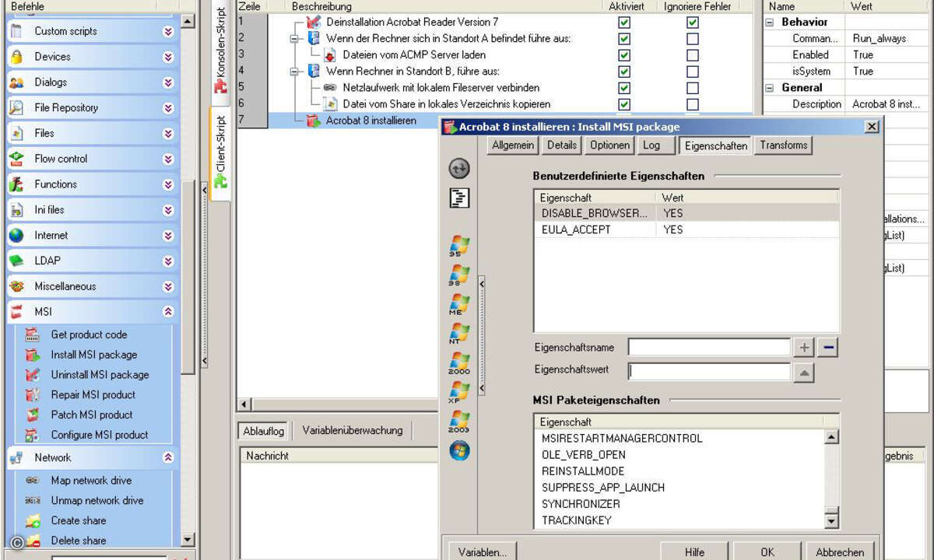Click the Flow control category icon
The image size is (934, 560).
(x=16, y=159)
